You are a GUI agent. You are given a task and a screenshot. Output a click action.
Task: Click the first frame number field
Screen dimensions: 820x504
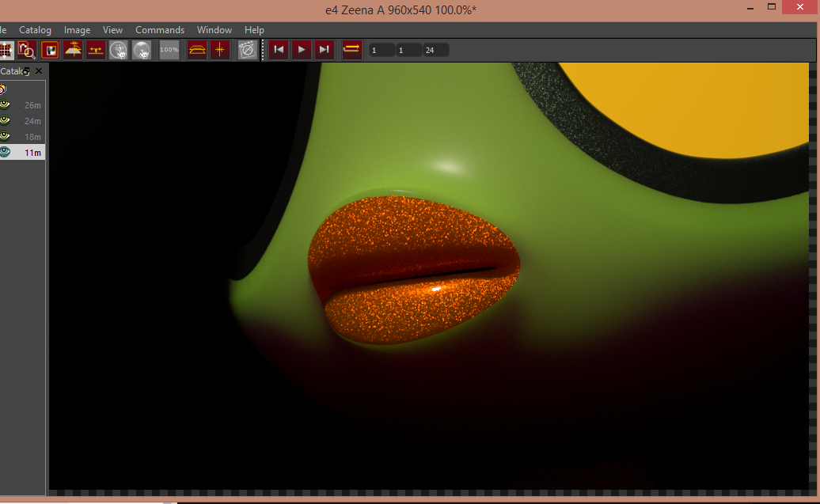tap(382, 50)
